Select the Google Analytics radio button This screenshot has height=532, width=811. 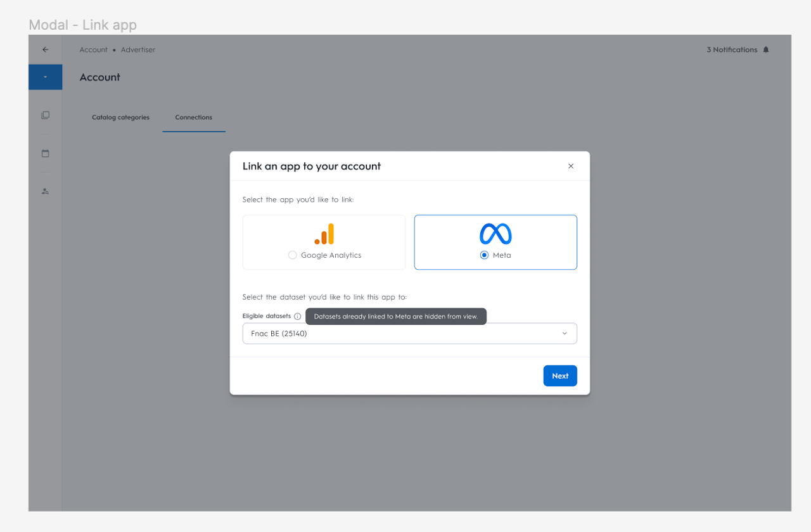(292, 255)
